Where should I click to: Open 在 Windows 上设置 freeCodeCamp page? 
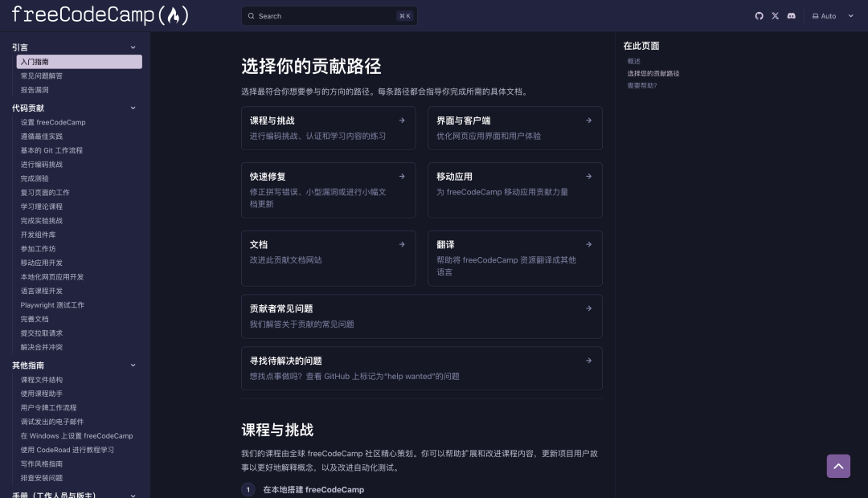coord(76,436)
